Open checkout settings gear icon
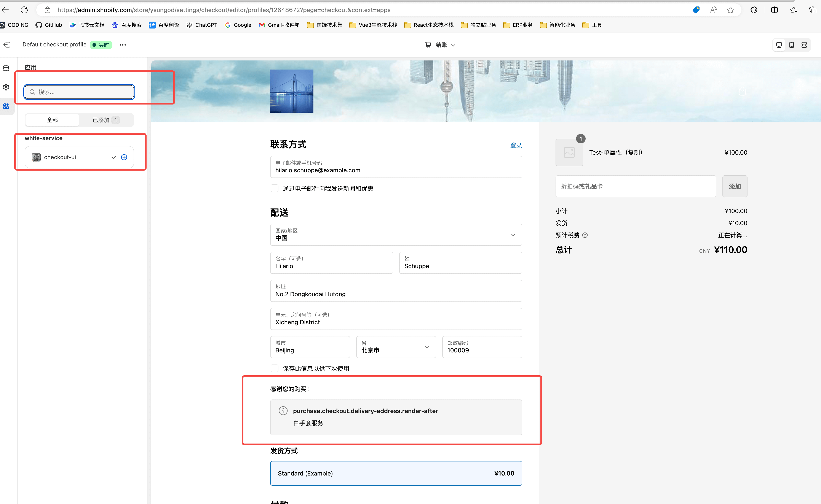The image size is (821, 504). (x=6, y=87)
